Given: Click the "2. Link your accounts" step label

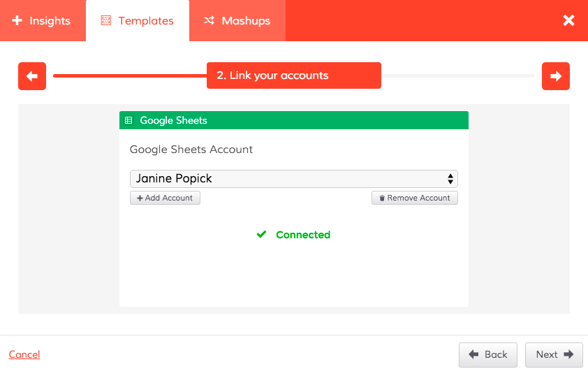Looking at the screenshot, I should point(293,75).
